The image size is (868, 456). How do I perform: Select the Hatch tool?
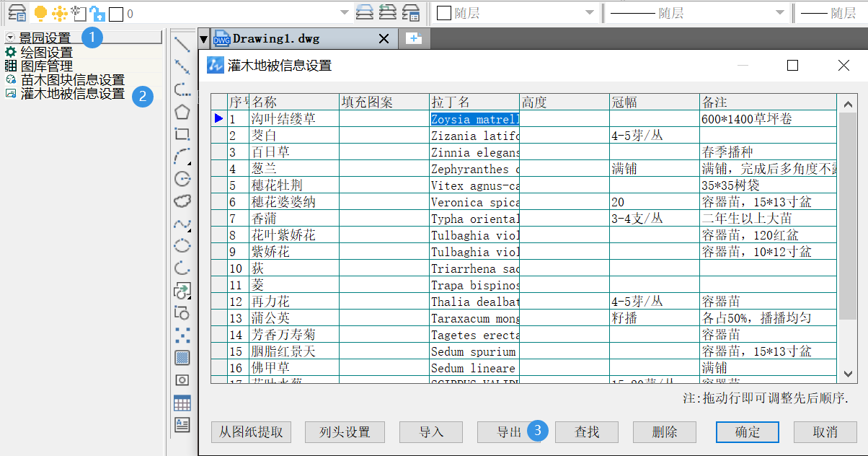(x=182, y=358)
